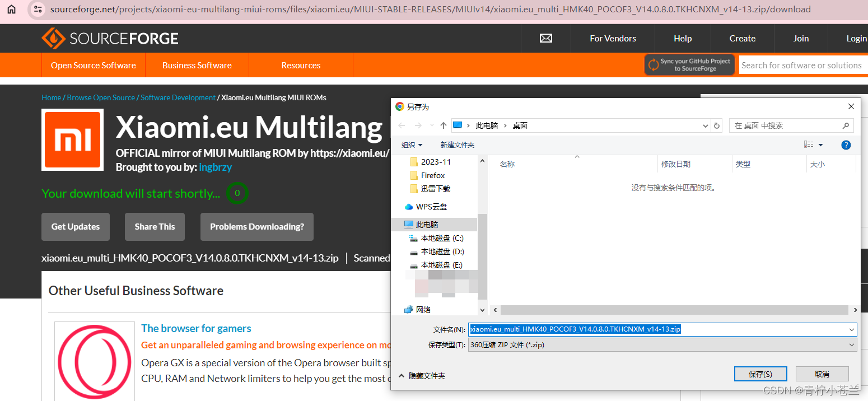The height and width of the screenshot is (401, 868).
Task: Open the 组织 dropdown menu
Action: [412, 144]
